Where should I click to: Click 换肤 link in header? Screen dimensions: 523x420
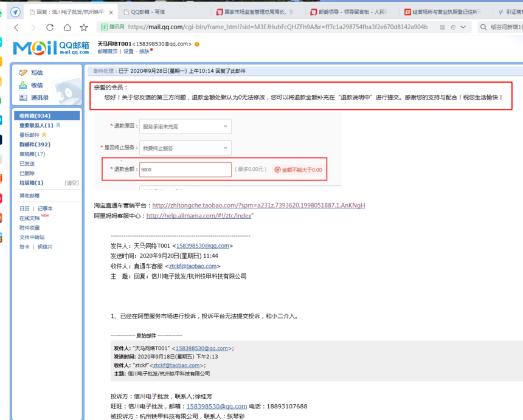[x=144, y=51]
